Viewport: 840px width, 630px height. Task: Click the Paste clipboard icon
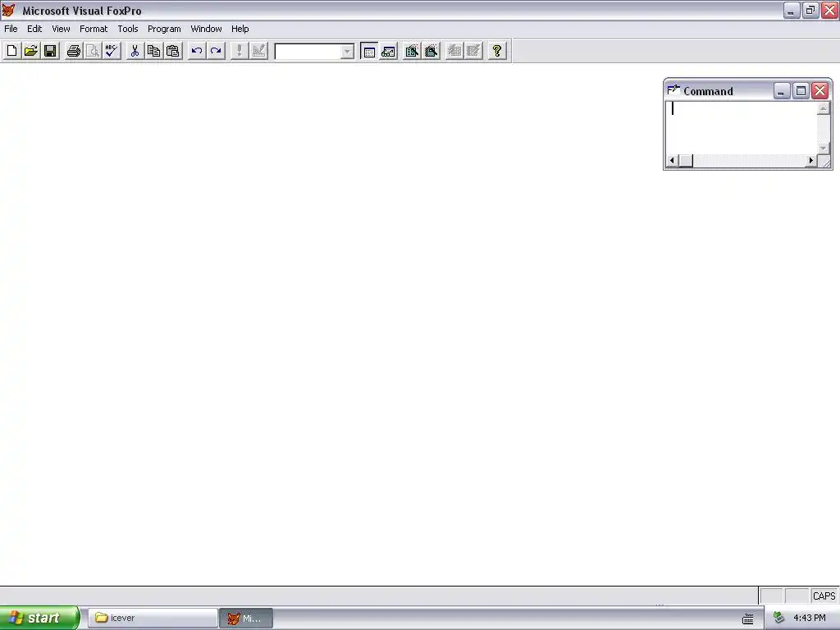[173, 51]
